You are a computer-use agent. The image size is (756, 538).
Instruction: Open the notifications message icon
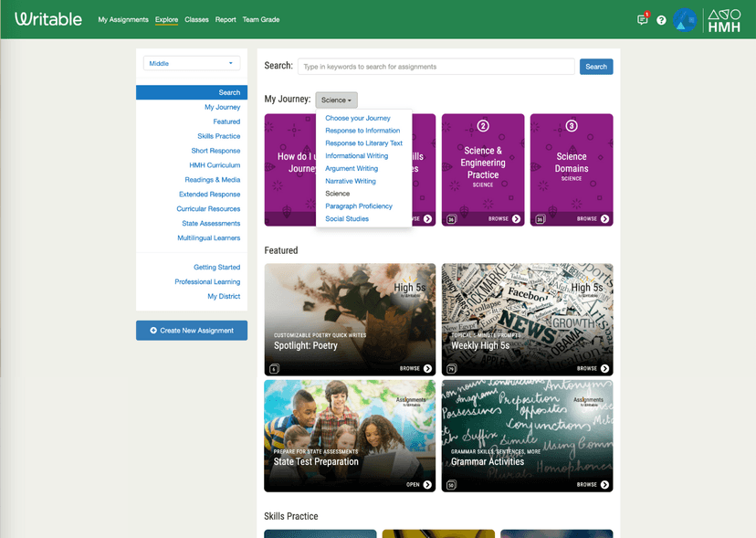tap(642, 19)
